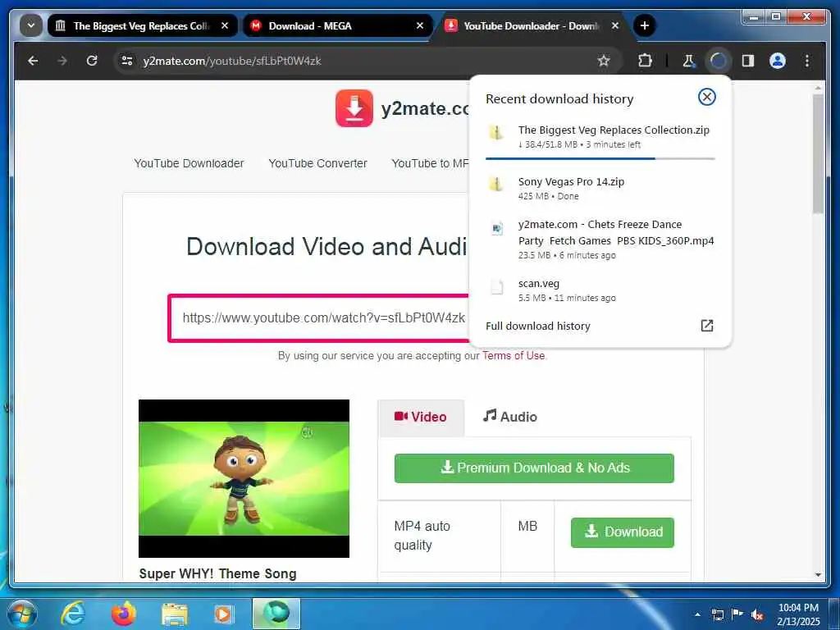Open the scan.veg download entry
This screenshot has height=630, width=840.
[600, 290]
